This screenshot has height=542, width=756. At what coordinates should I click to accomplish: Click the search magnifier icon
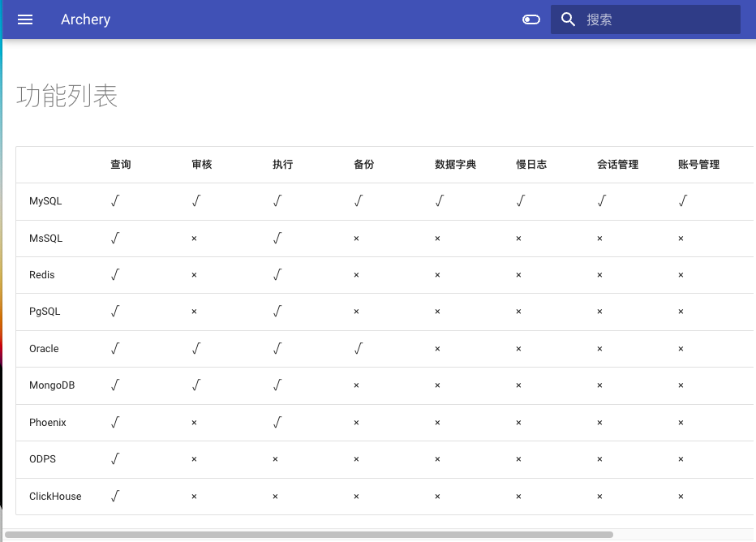pos(568,19)
